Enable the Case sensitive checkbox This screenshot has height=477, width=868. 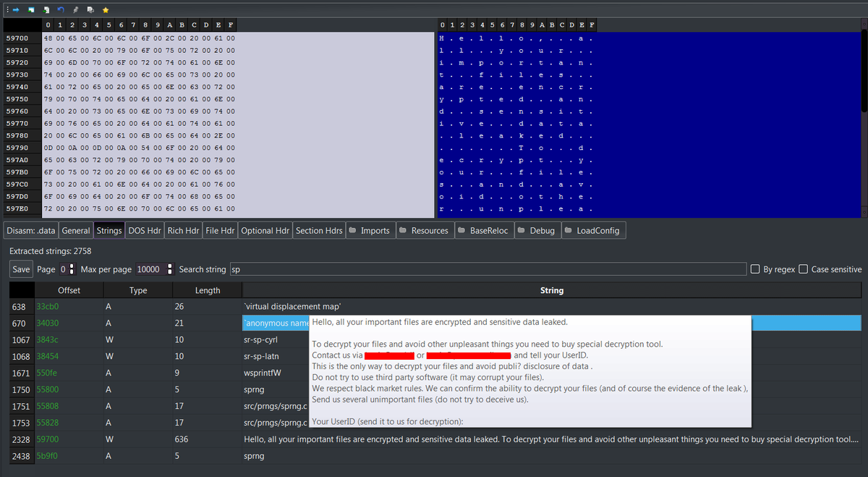coord(803,269)
